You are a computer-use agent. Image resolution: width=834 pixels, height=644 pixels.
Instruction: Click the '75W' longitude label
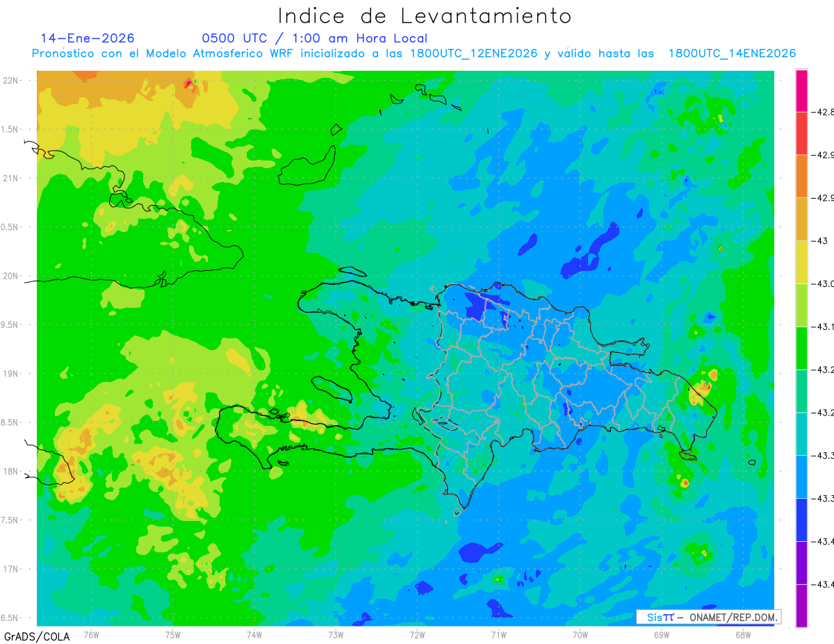click(173, 635)
